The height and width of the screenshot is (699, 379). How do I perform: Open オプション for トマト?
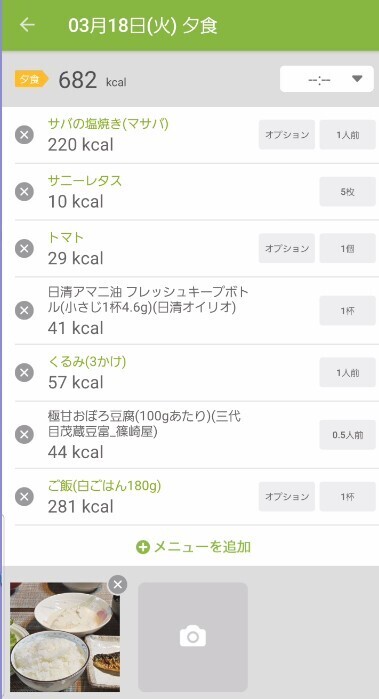[287, 248]
